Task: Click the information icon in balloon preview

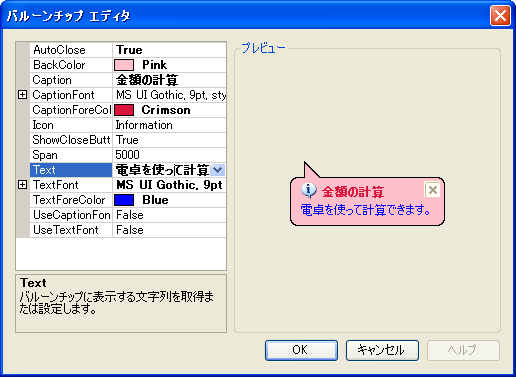Action: (309, 191)
